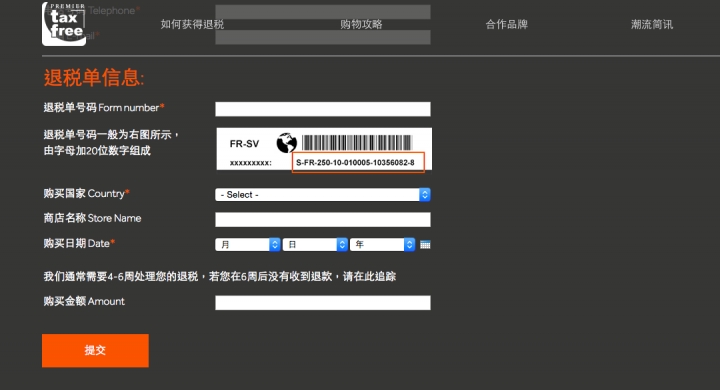
Task: Open 如何获得退税 menu item
Action: (x=192, y=24)
